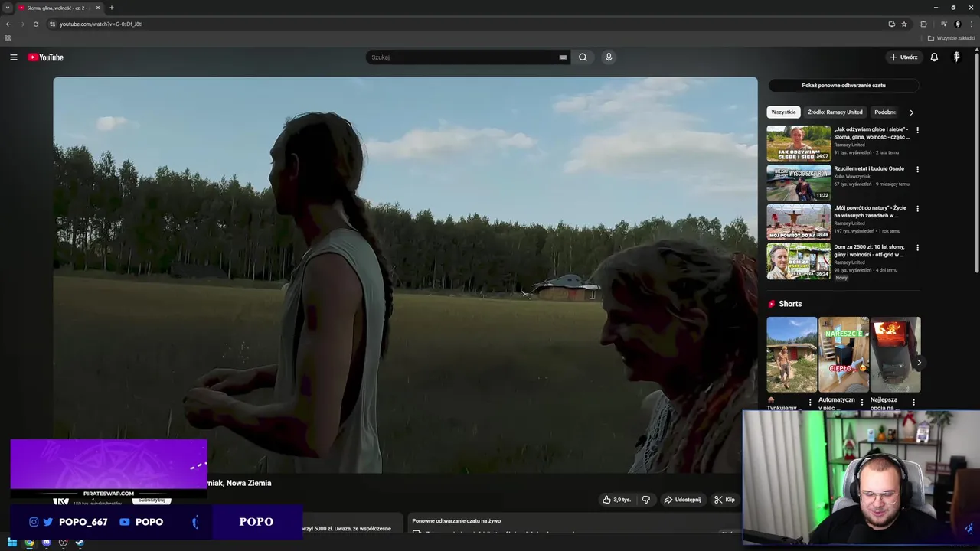This screenshot has height=551, width=980.
Task: Go to the YouTube home logo
Action: click(x=45, y=57)
